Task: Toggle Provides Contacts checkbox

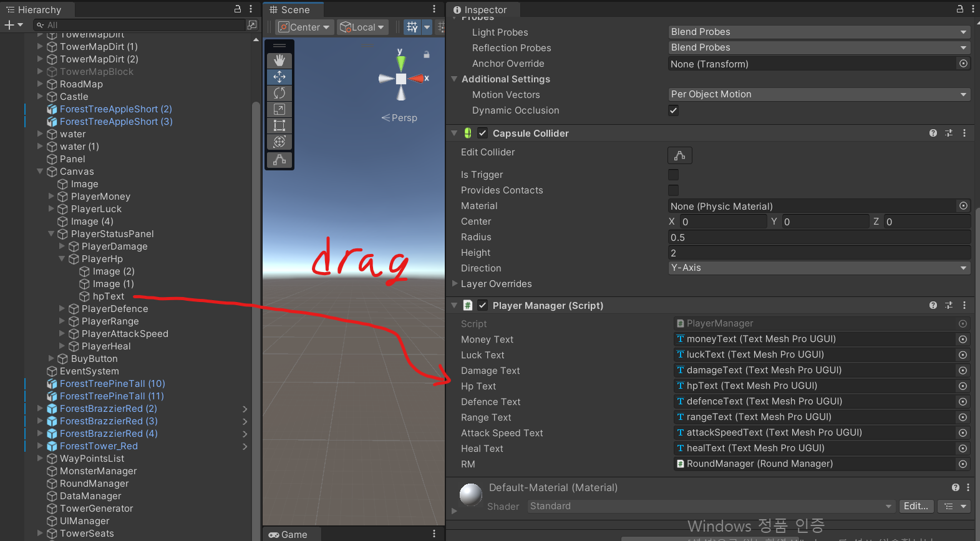Action: [x=673, y=190]
